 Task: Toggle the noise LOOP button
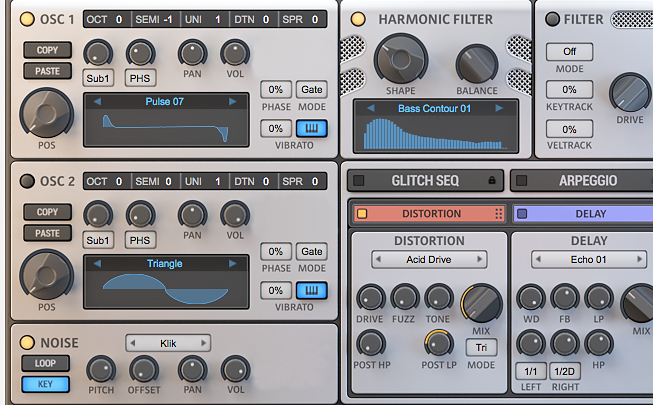(x=45, y=363)
